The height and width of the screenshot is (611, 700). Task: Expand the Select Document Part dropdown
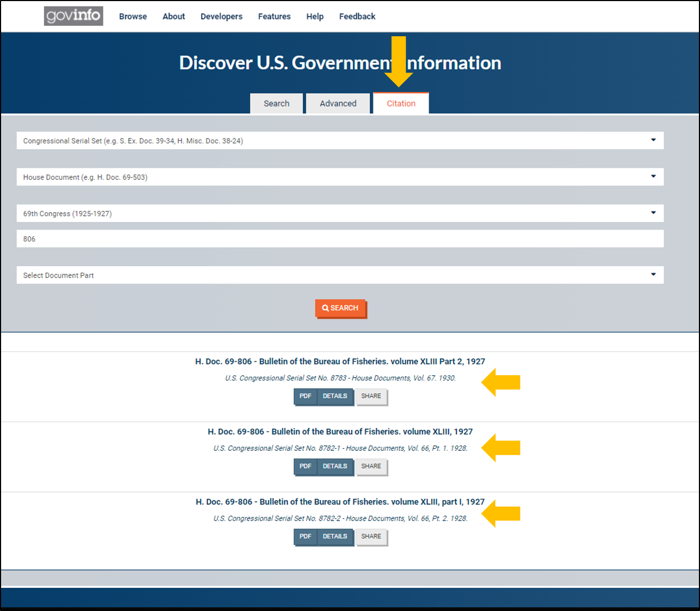click(340, 275)
